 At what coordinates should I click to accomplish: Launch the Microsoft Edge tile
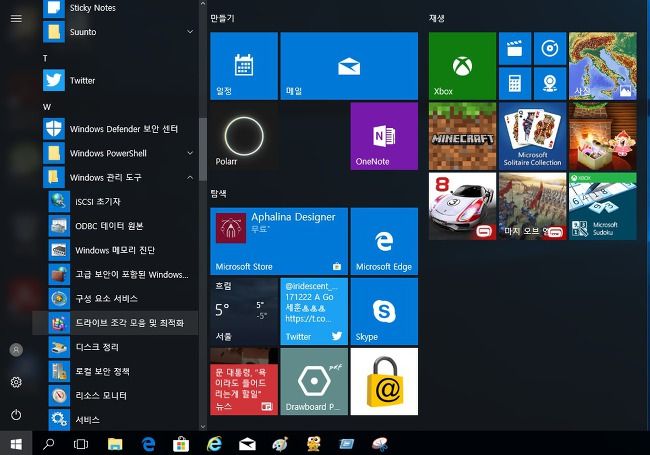[x=384, y=242]
